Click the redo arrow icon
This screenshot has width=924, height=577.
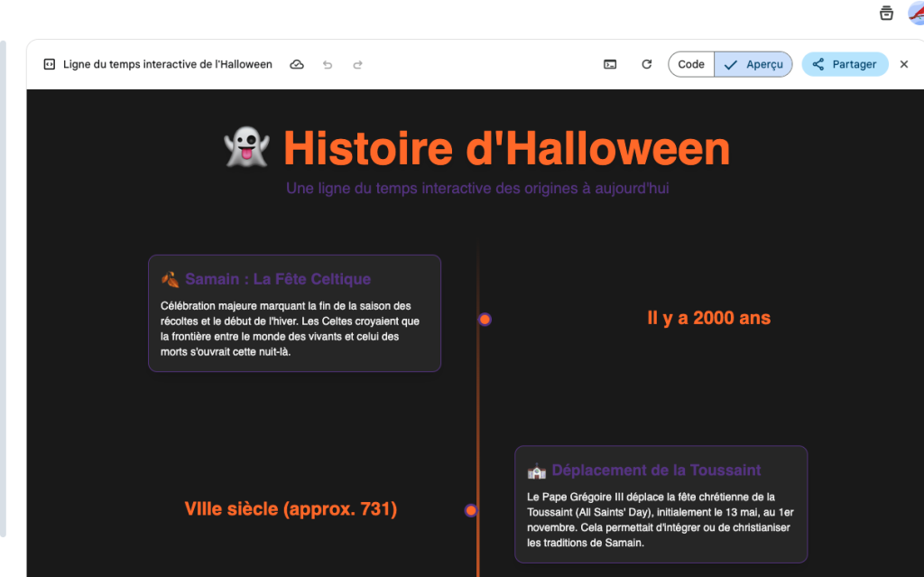[x=357, y=65]
